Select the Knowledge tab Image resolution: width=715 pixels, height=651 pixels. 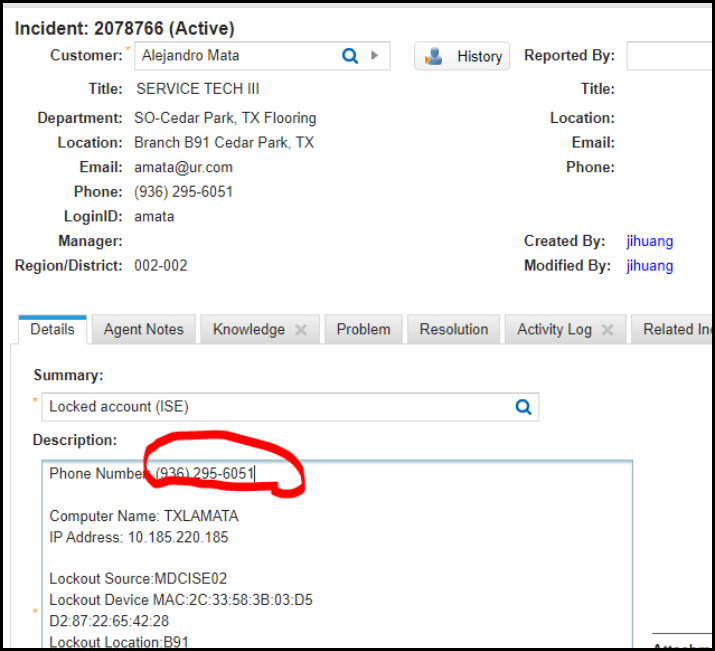coord(248,329)
